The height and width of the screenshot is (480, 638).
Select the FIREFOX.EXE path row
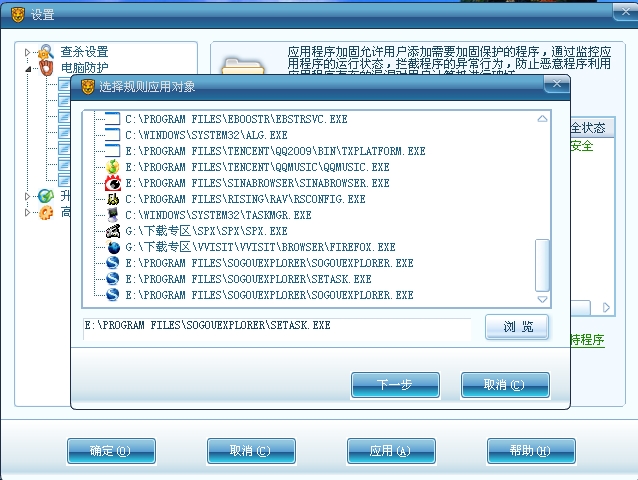click(x=260, y=247)
